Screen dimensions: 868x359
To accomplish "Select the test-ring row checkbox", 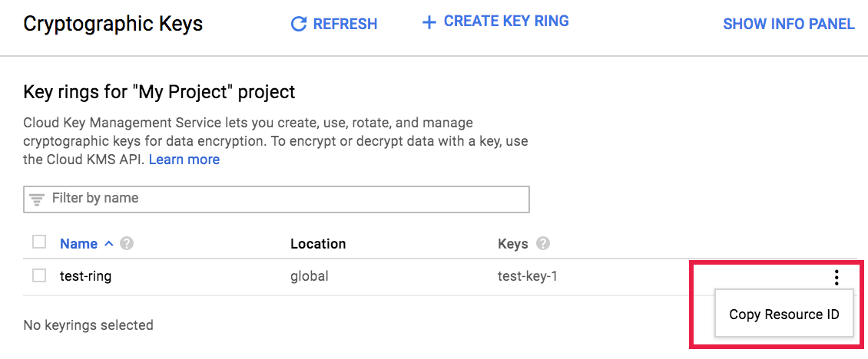I will click(39, 276).
